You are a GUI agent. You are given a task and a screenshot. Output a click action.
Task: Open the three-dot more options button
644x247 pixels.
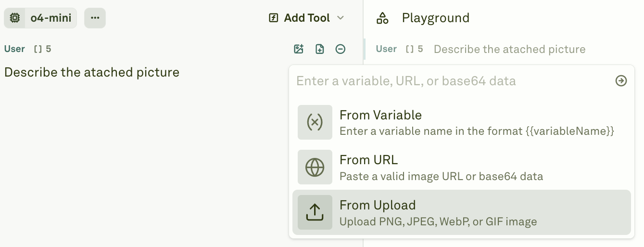[95, 18]
